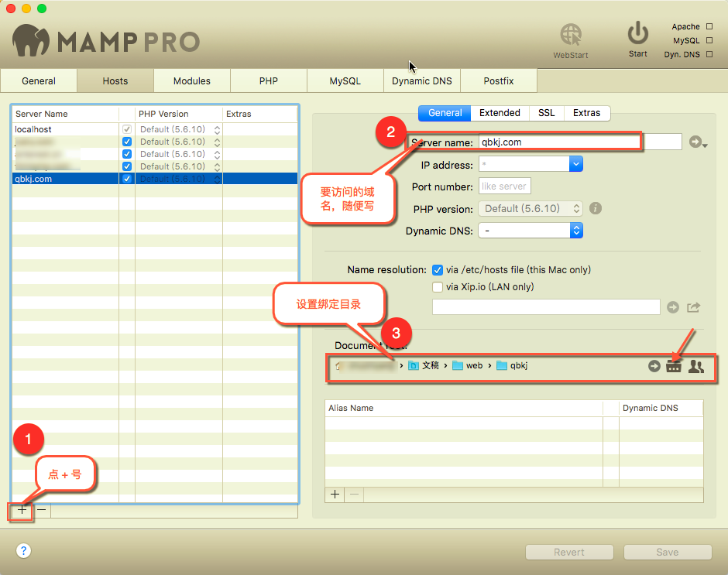Screen dimensions: 728x575
Task: Open the PHP version dropdown
Action: coord(531,208)
